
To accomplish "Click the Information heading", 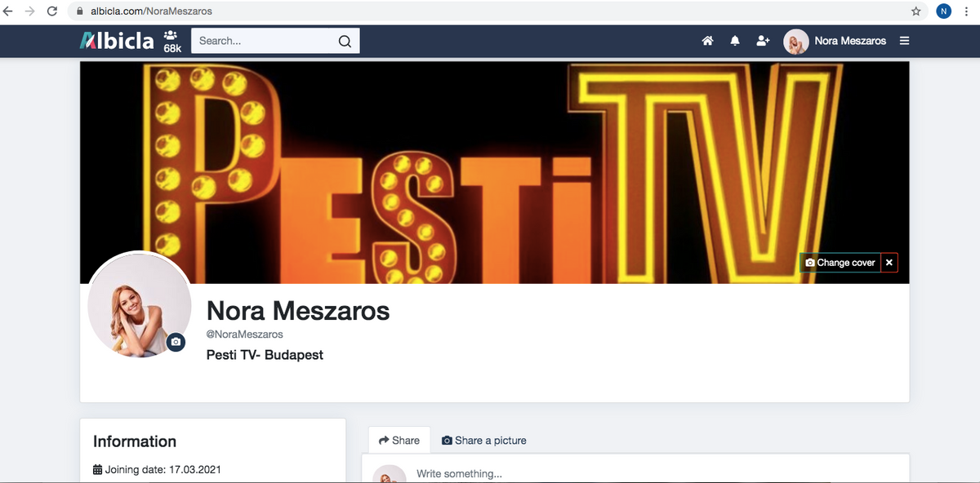I will pos(135,441).
